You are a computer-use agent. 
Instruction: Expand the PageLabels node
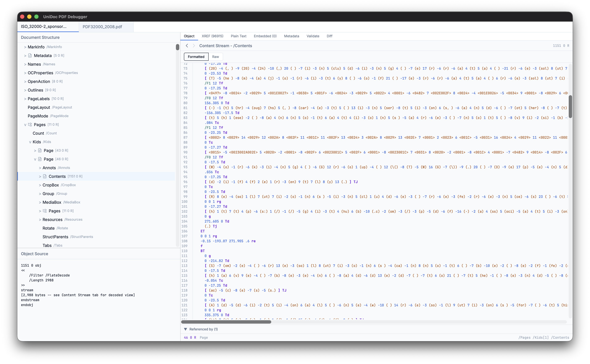pos(25,99)
